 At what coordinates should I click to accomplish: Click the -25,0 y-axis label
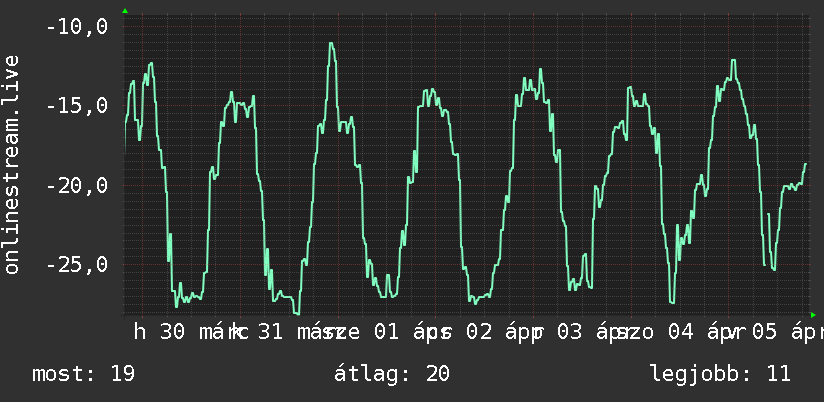[x=77, y=265]
